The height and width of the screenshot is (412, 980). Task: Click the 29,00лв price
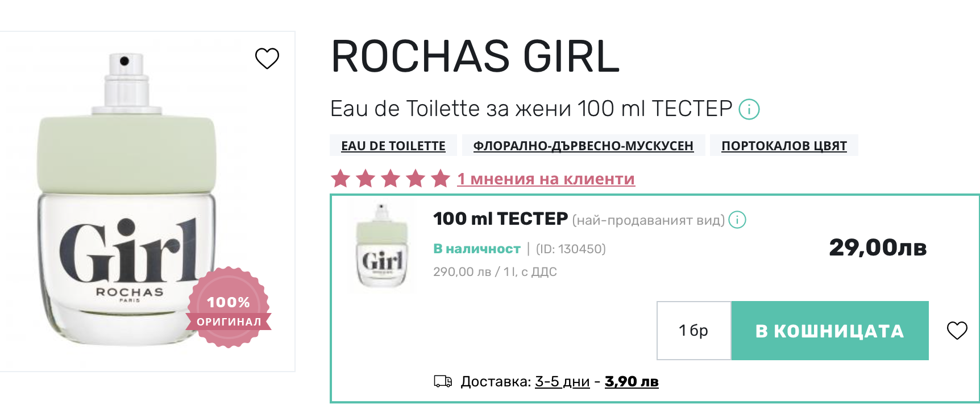[878, 248]
